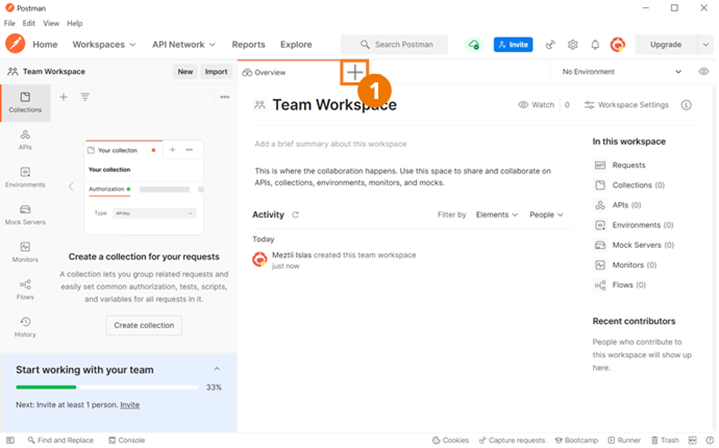Click the filter icon in collections panel
Image resolution: width=719 pixels, height=448 pixels.
(x=85, y=97)
